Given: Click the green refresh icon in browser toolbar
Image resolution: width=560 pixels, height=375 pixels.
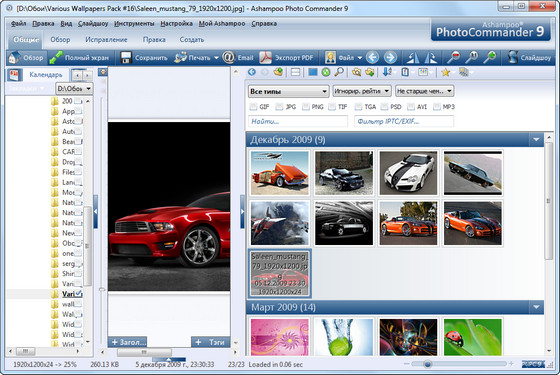Looking at the screenshot, I should (326, 72).
